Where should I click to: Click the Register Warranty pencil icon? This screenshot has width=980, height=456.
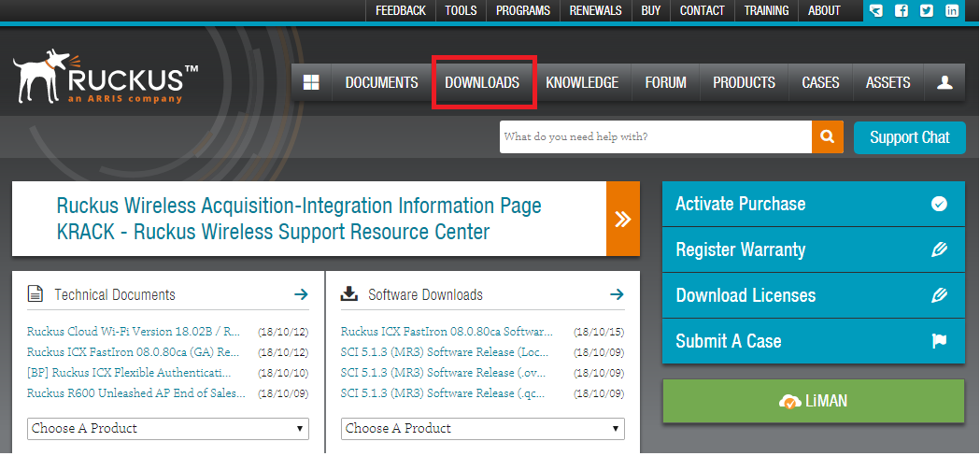click(x=939, y=249)
